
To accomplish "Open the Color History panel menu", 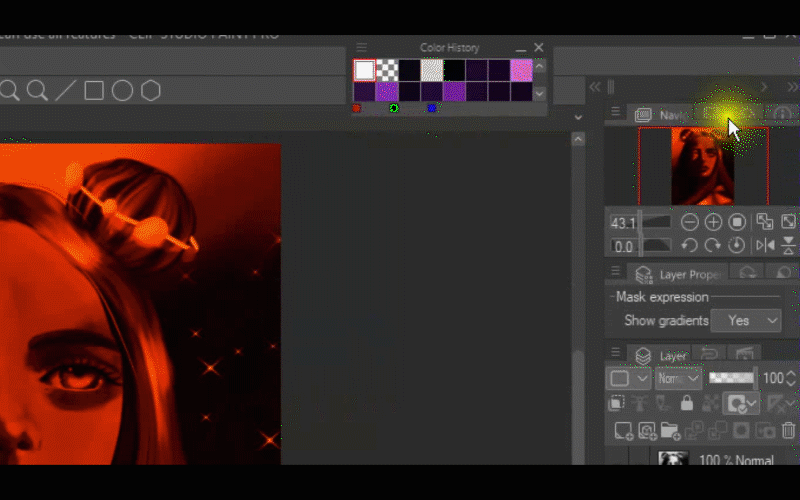I will click(x=362, y=47).
